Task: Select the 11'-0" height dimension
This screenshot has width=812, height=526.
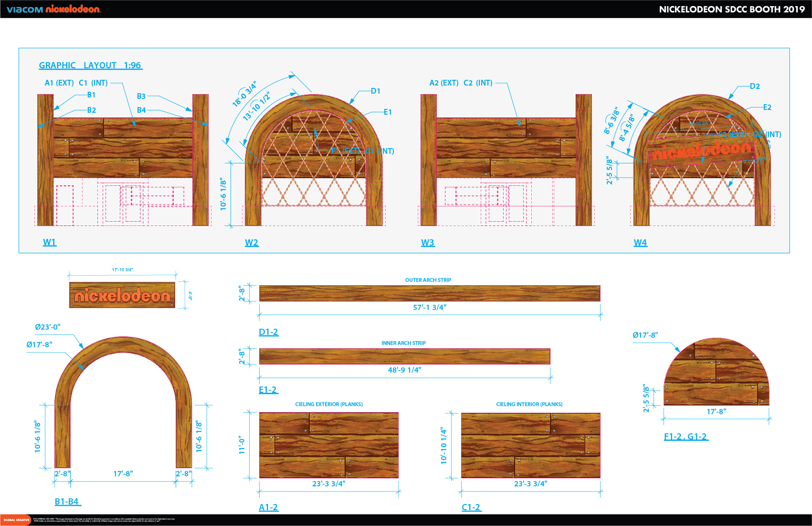Action: [x=242, y=445]
